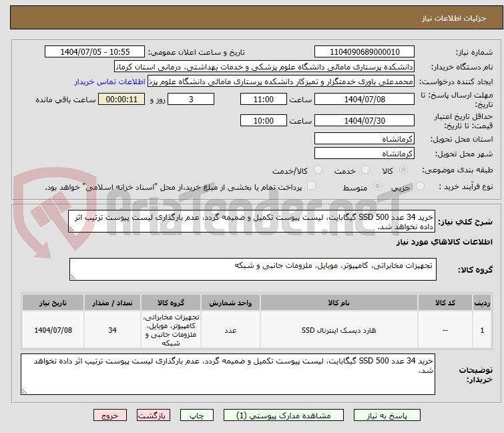Click the quantity cell showing 34
Image resolution: width=504 pixels, height=433 pixels.
[112, 330]
